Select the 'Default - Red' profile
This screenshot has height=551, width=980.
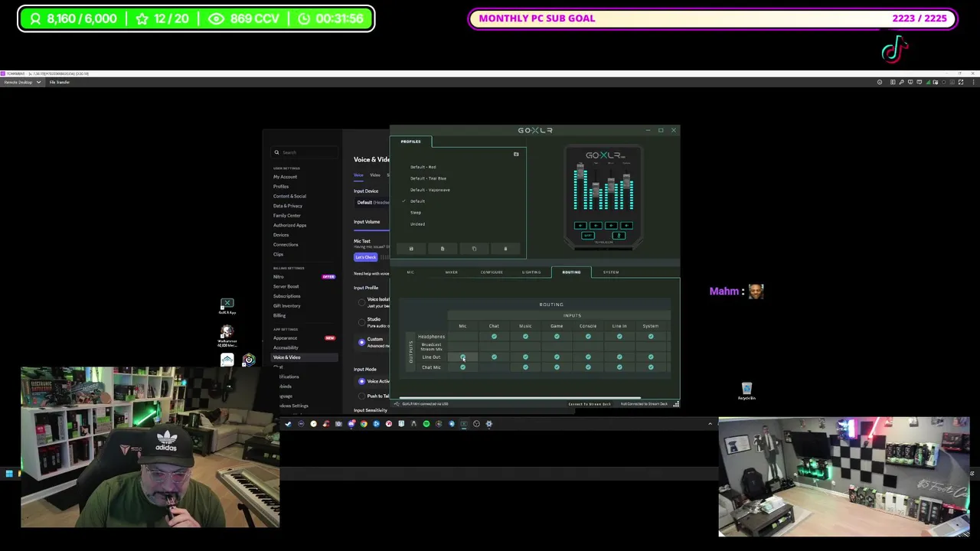423,167
